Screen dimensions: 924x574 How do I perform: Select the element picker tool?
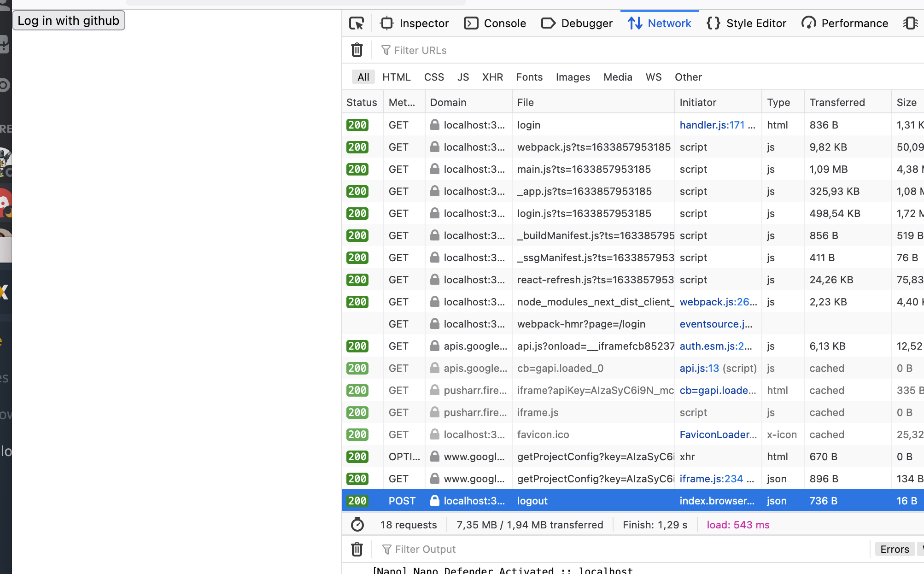(357, 23)
